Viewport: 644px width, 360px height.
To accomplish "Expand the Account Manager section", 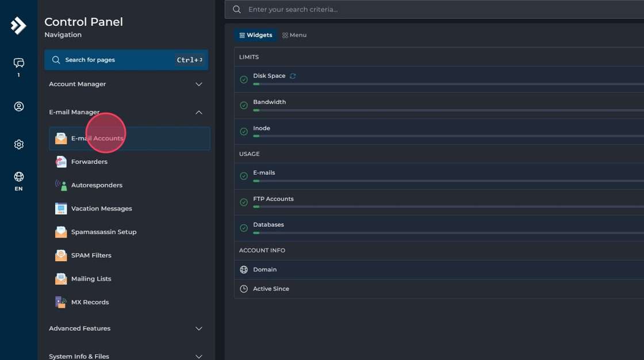I will [198, 84].
